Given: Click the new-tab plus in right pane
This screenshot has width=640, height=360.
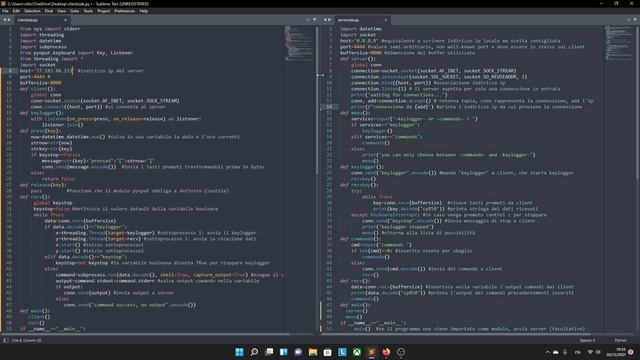Looking at the screenshot, I should pos(629,20).
